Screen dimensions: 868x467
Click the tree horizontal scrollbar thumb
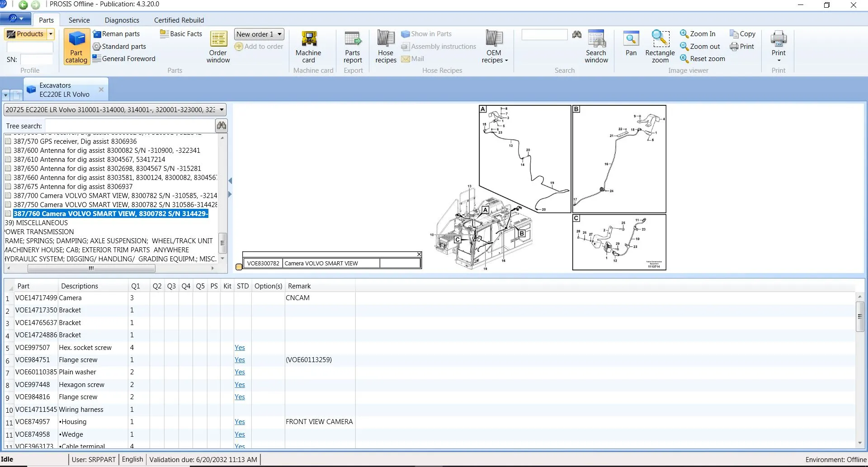[91, 269]
